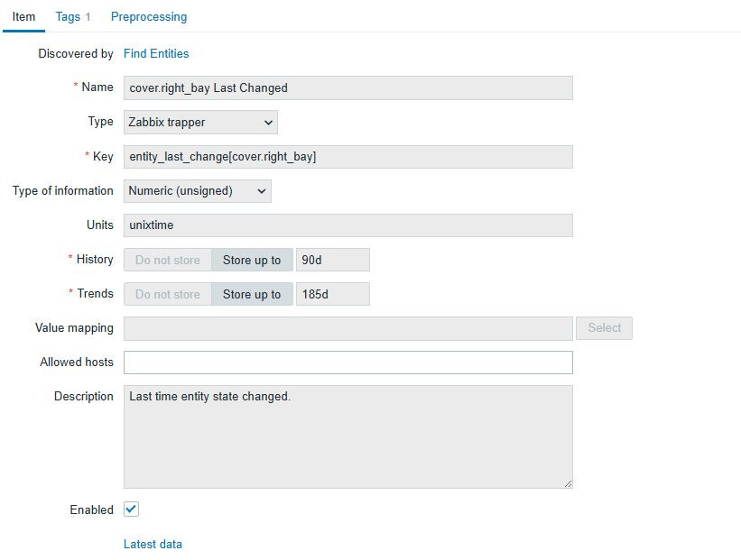Open the Latest data link
741x560 pixels.
click(x=153, y=544)
